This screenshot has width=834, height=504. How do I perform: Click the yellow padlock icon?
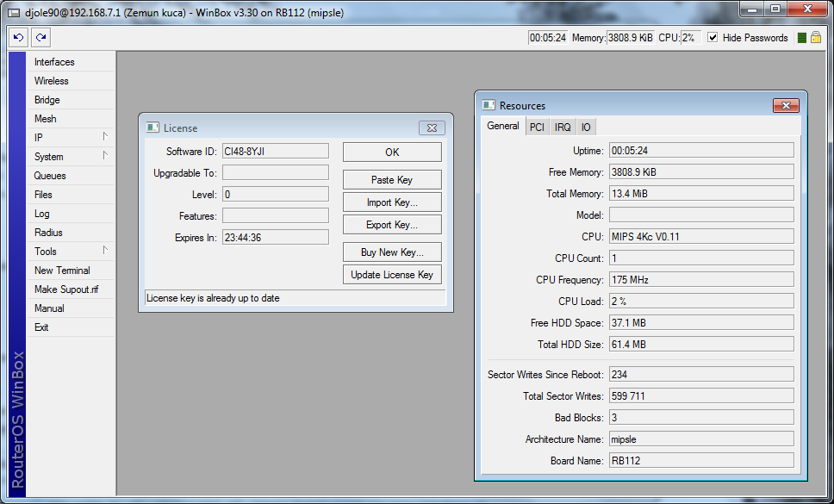point(815,38)
